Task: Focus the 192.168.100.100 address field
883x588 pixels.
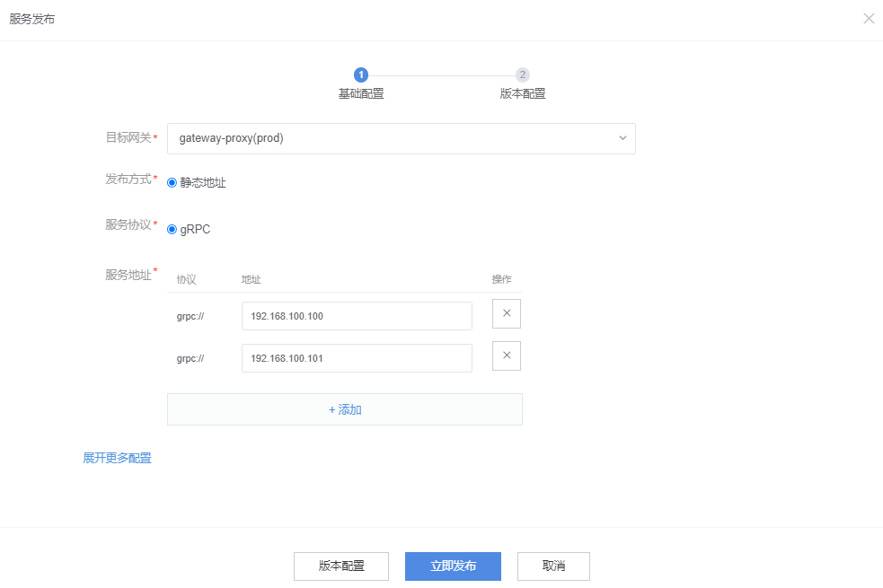Action: tap(357, 316)
